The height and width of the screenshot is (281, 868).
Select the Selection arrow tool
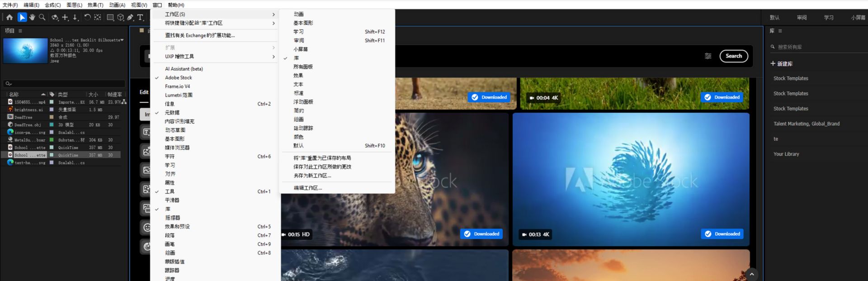pyautogui.click(x=22, y=17)
